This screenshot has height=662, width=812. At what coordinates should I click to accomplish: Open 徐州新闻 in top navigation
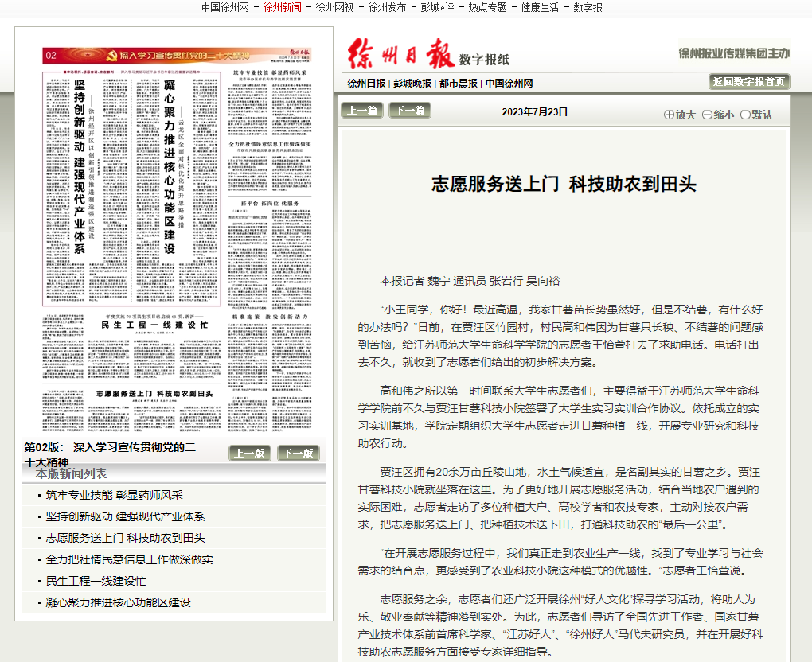click(283, 7)
